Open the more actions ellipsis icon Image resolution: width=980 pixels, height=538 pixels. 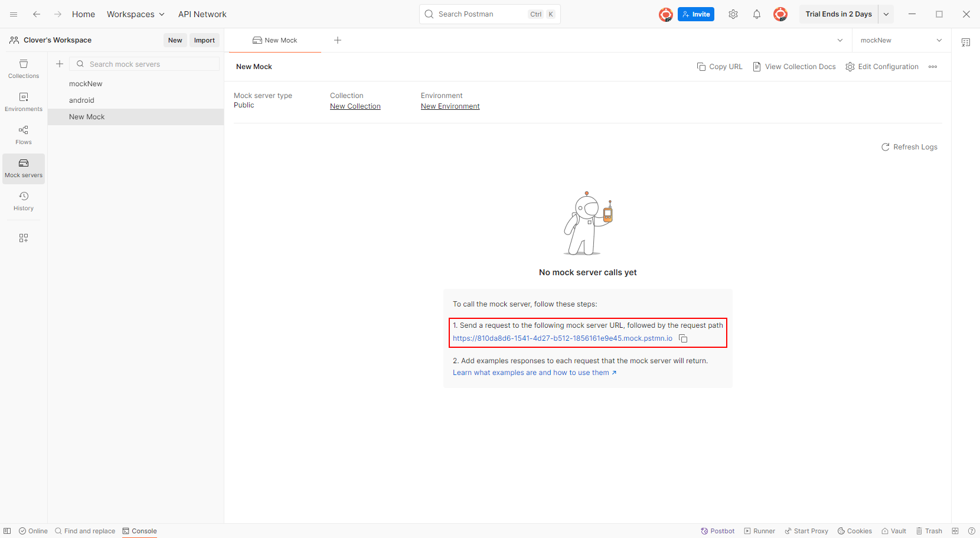tap(933, 67)
